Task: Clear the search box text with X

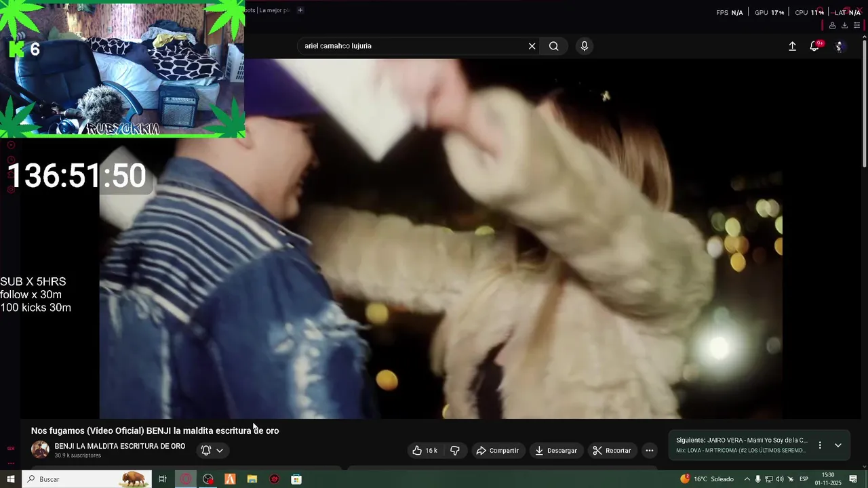Action: 532,46
